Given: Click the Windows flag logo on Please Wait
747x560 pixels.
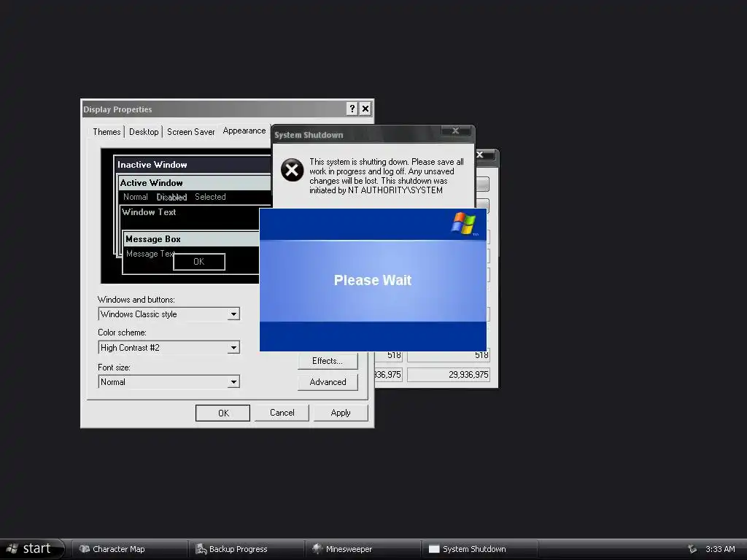Looking at the screenshot, I should (463, 223).
